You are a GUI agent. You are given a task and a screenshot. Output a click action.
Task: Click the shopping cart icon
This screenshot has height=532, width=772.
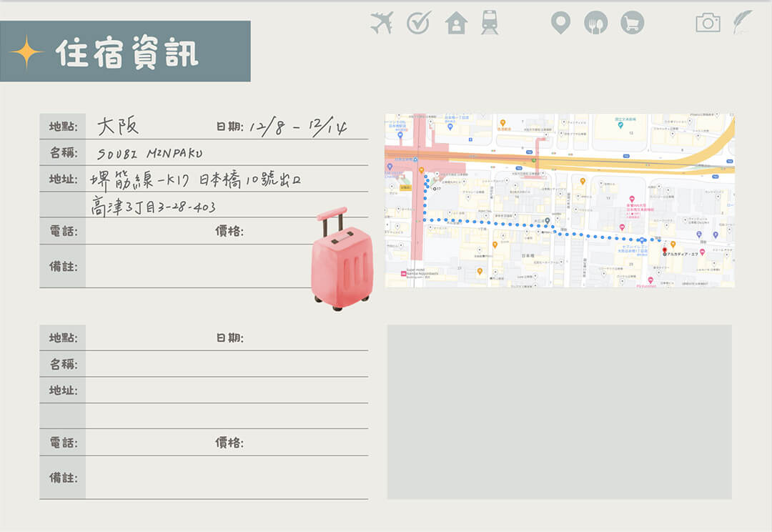(632, 23)
